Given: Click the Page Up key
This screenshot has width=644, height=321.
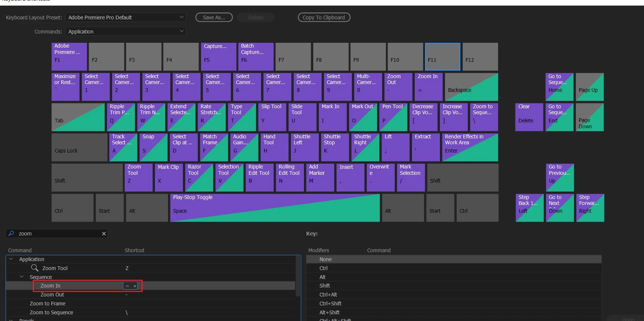Looking at the screenshot, I should point(590,87).
